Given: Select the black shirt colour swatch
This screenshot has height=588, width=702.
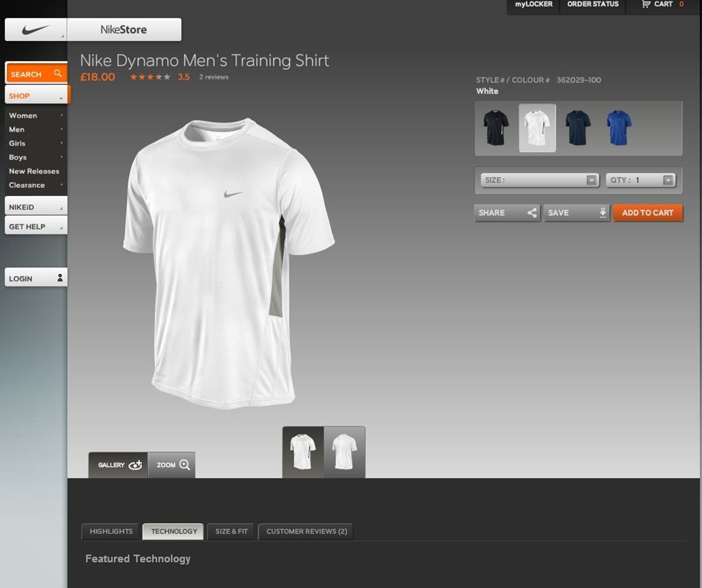Looking at the screenshot, I should [496, 128].
